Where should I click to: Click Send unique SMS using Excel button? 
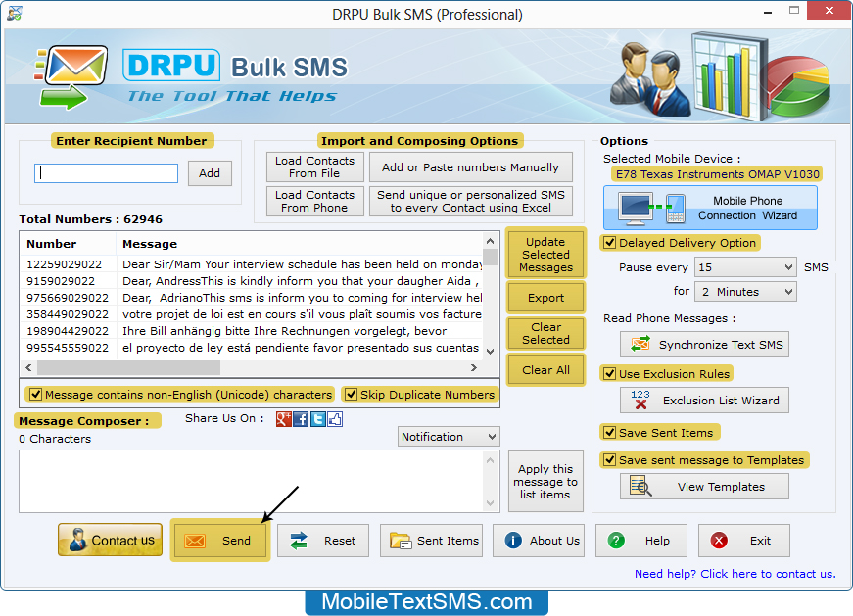[470, 202]
